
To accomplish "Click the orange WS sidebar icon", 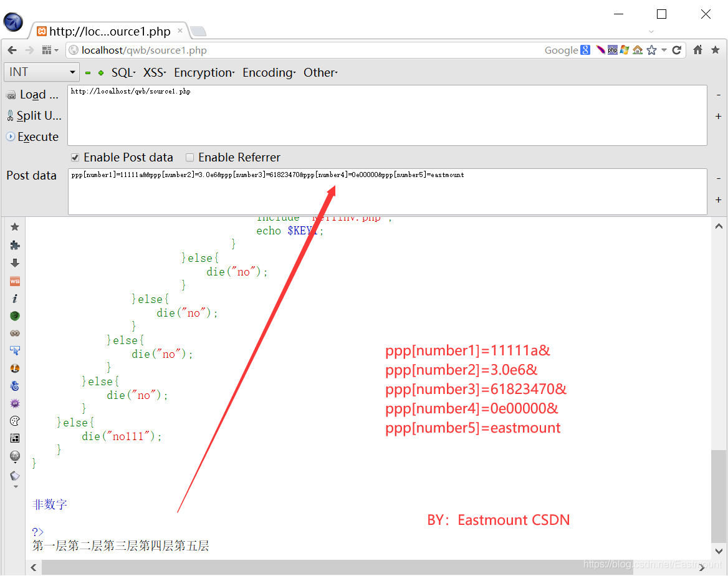I will click(15, 281).
